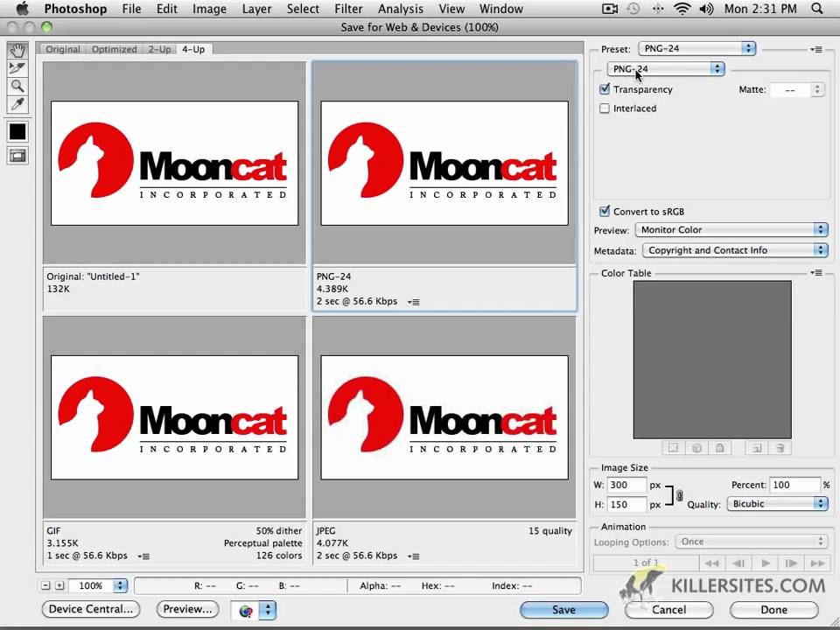840x630 pixels.
Task: Click the Done button
Action: coord(774,610)
